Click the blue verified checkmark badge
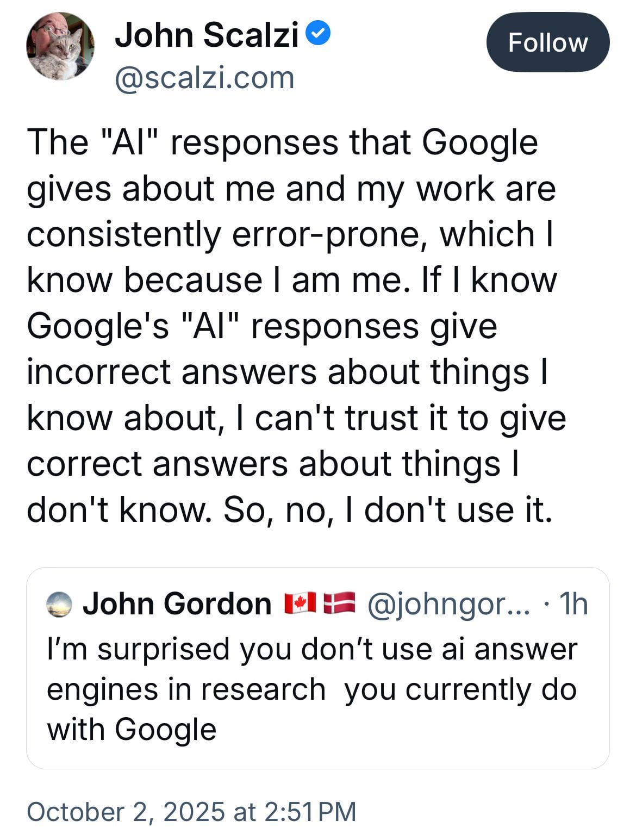Viewport: 636px width, 840px height. 319,35
